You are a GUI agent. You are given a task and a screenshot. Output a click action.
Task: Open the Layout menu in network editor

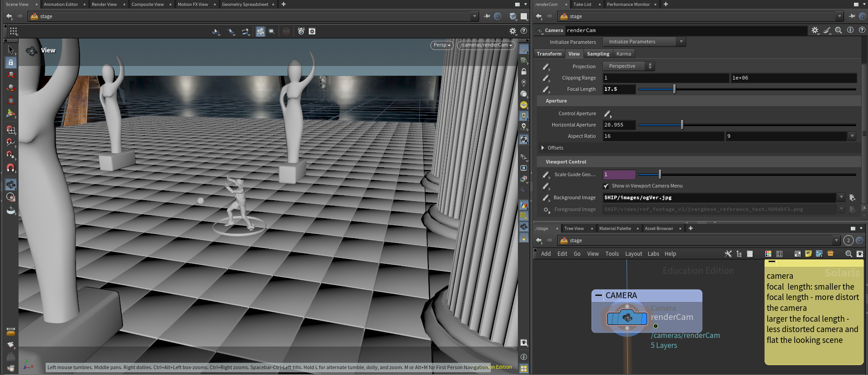(x=633, y=254)
